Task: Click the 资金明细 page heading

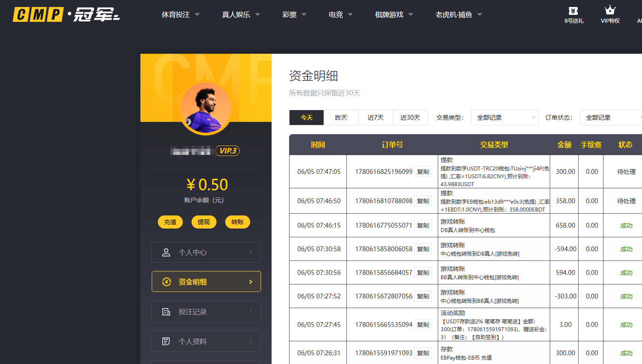Action: pyautogui.click(x=314, y=76)
